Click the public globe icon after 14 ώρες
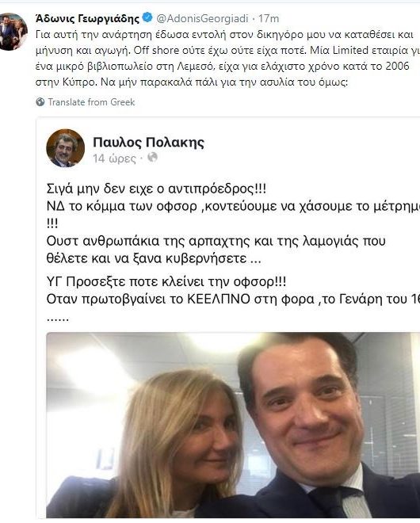The width and height of the screenshot is (420, 523). point(152,157)
